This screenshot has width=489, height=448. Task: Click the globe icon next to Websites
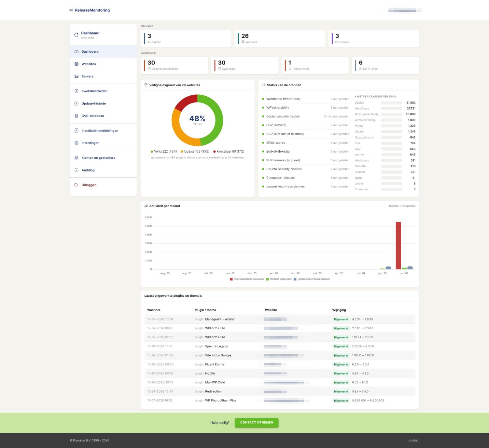click(76, 64)
